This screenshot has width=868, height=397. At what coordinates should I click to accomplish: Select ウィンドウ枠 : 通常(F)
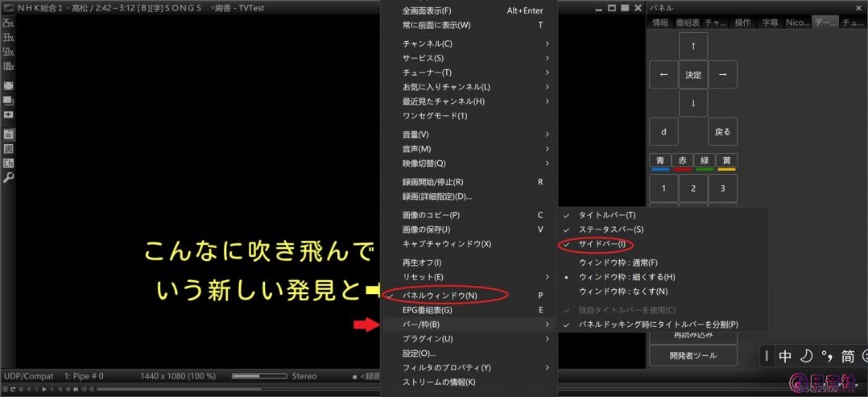(x=662, y=262)
